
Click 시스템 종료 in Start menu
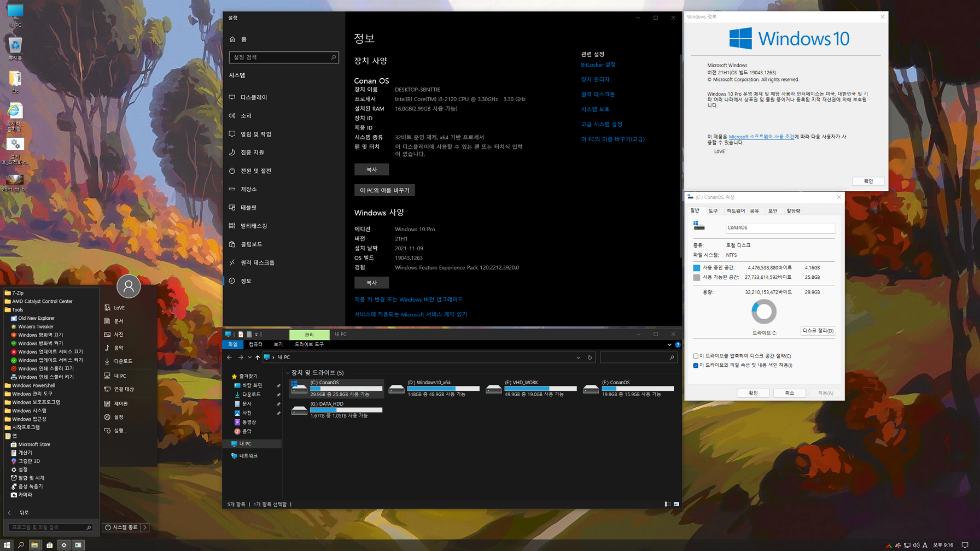[x=121, y=527]
